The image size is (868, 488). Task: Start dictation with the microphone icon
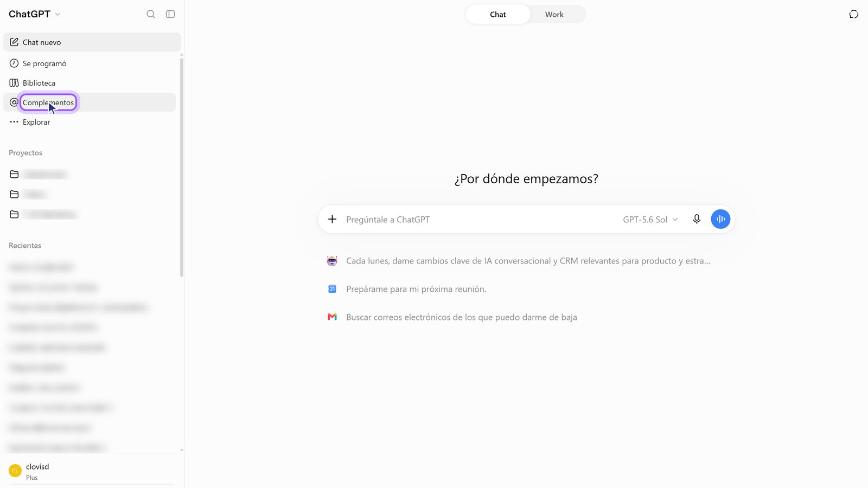pos(697,219)
